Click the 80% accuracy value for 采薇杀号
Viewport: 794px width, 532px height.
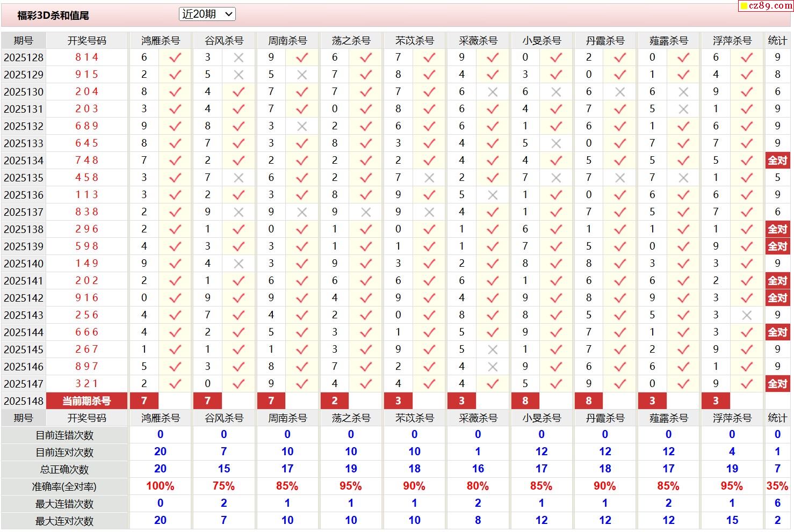pyautogui.click(x=478, y=486)
